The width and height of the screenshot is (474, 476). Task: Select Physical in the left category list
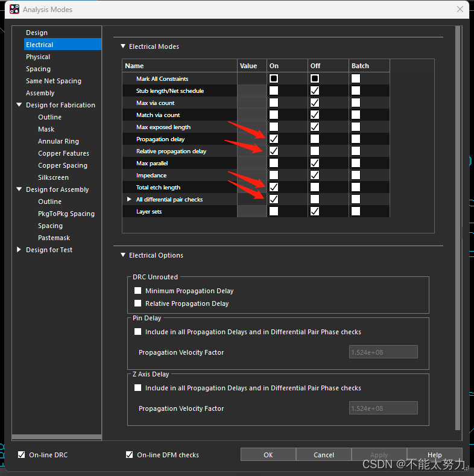38,57
